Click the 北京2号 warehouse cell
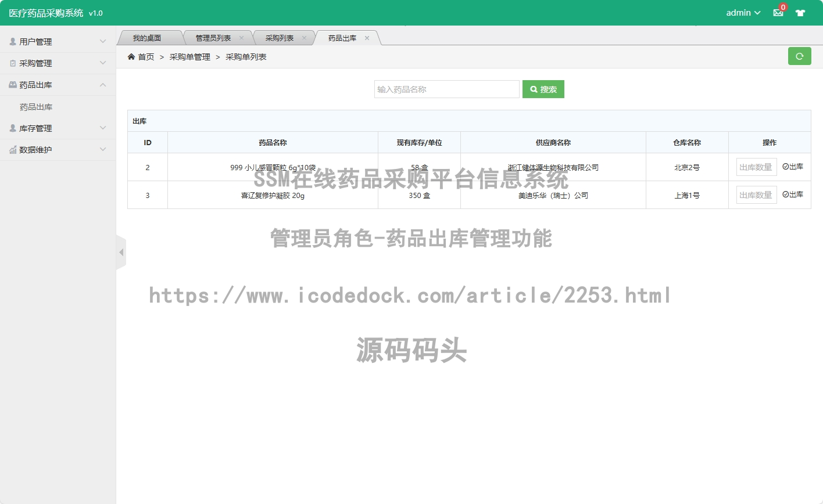 [687, 168]
